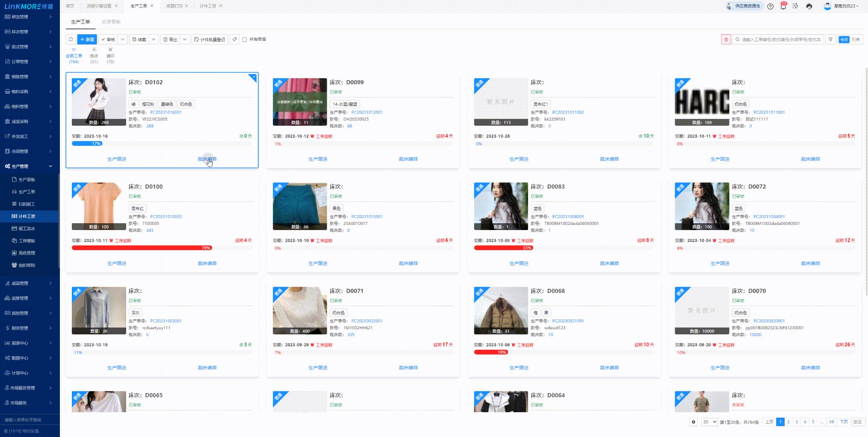Open the D0100 orange T-shirt thumbnail
Screen dimensions: 868x437
click(99, 206)
